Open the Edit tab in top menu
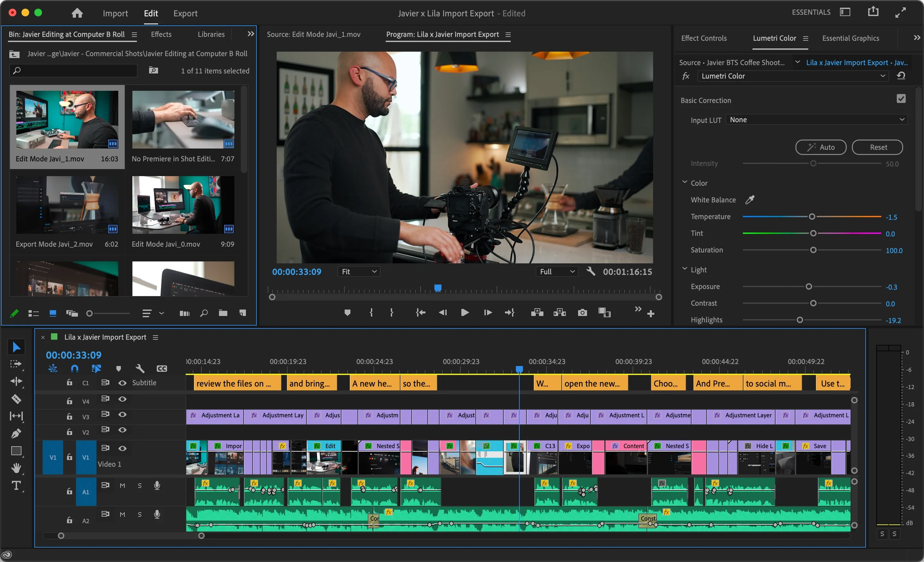This screenshot has width=924, height=562. coord(150,13)
